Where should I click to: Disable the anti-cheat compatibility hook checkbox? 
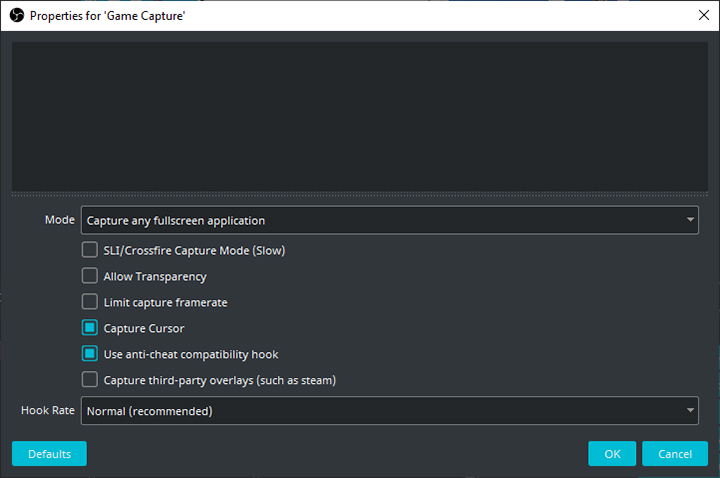pos(90,354)
